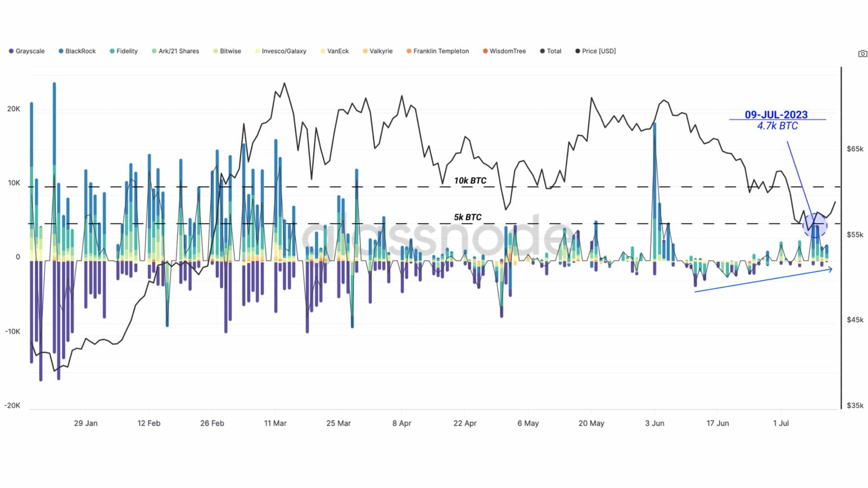
Task: Click the $35k price axis label
Action: click(855, 406)
